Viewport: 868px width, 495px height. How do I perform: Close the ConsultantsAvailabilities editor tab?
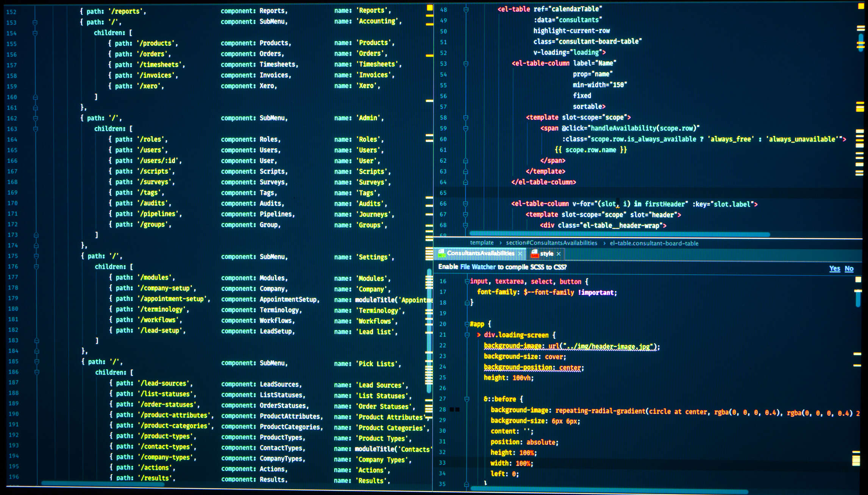pyautogui.click(x=520, y=254)
